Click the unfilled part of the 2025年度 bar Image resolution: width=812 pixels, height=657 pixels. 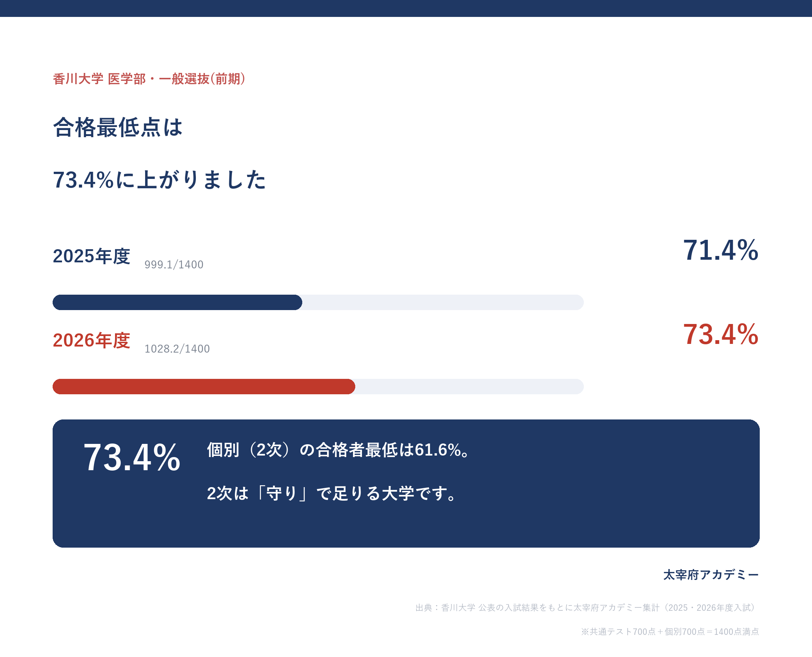(x=443, y=303)
